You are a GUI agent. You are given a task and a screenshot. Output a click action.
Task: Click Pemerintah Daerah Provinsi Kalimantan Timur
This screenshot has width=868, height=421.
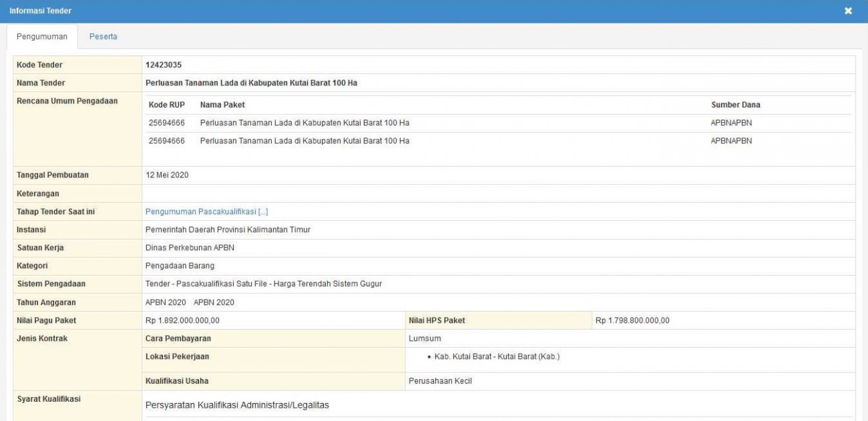(x=228, y=230)
